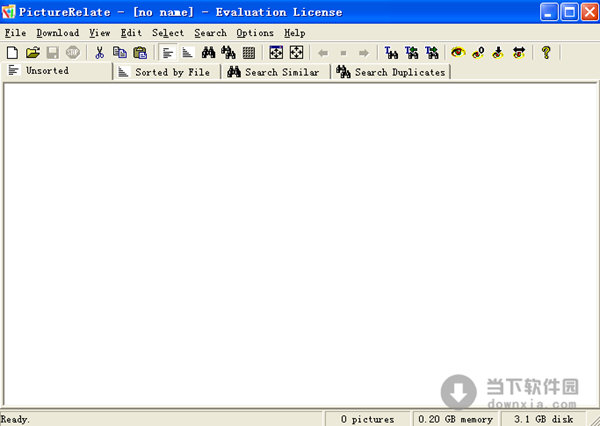Viewport: 600px width, 426px height.
Task: Click the red eye icon with down arrow
Action: click(498, 52)
